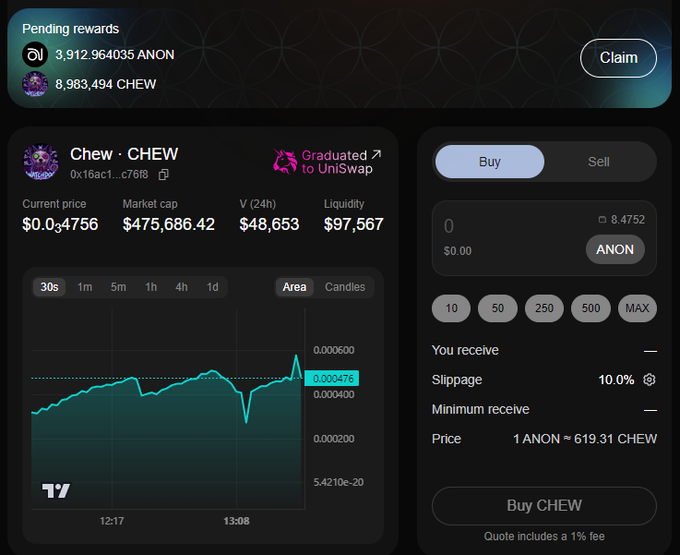Click the ANON token icon in Pending rewards
The width and height of the screenshot is (680, 555).
35,55
